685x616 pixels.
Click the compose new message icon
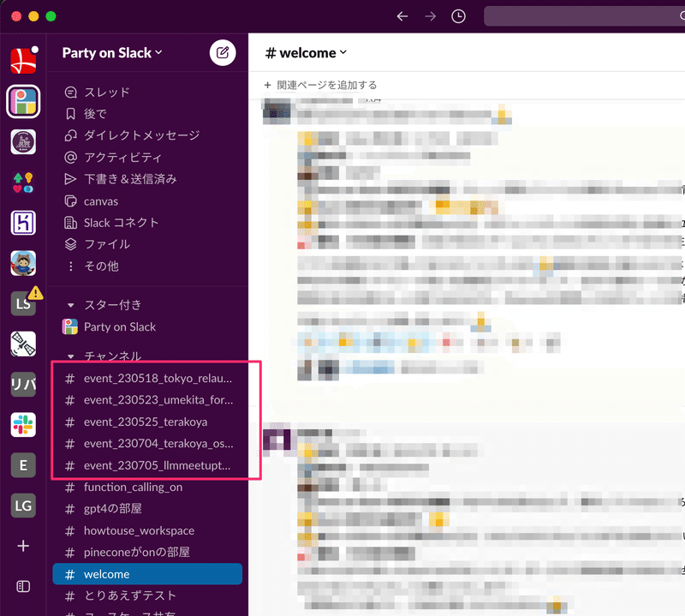223,53
